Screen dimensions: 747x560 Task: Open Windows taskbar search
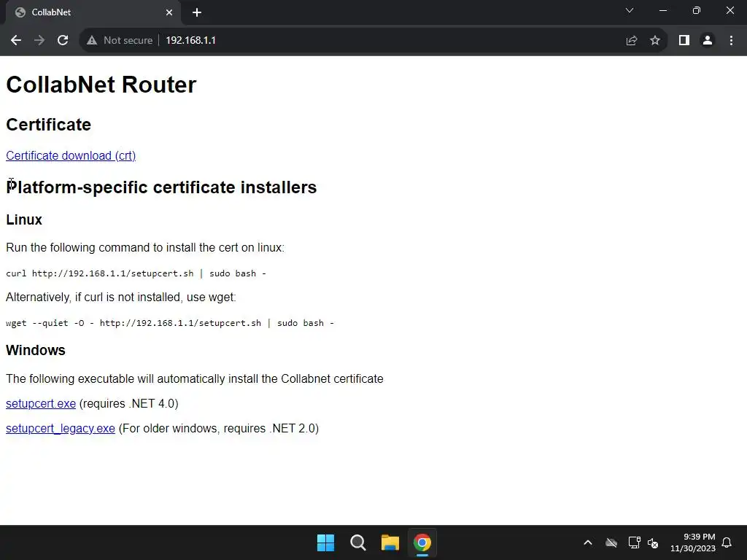(357, 542)
